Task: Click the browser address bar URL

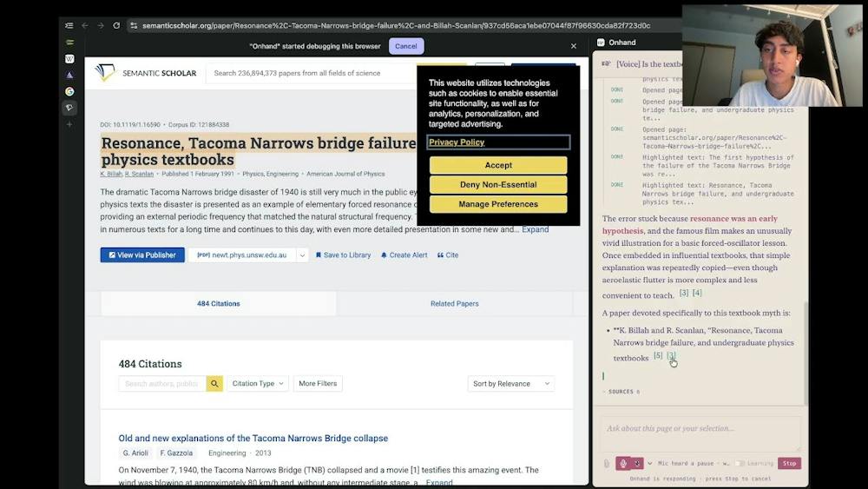Action: (397, 25)
